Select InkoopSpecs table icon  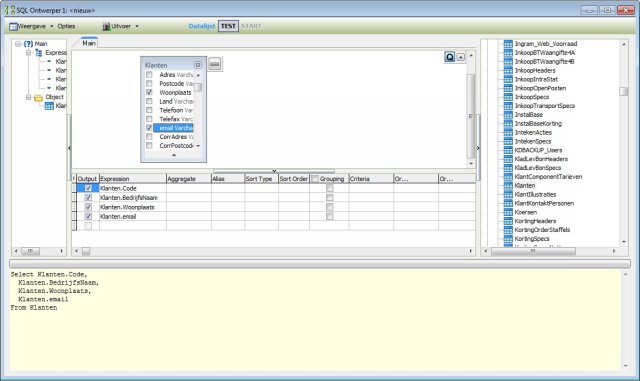(508, 97)
